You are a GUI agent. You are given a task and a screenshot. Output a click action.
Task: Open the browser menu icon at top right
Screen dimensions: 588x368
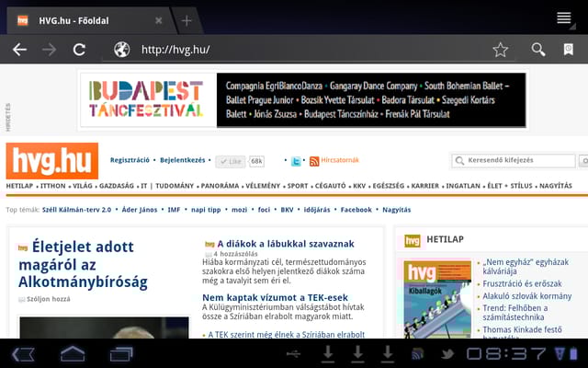pyautogui.click(x=564, y=18)
